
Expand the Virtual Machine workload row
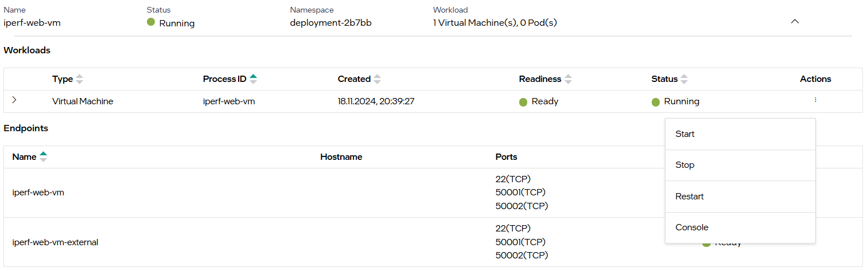14,100
